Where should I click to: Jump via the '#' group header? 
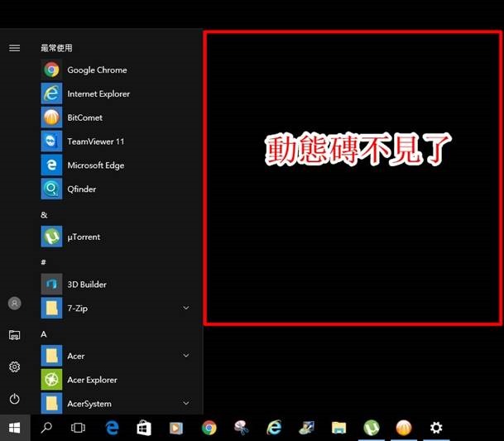(43, 262)
